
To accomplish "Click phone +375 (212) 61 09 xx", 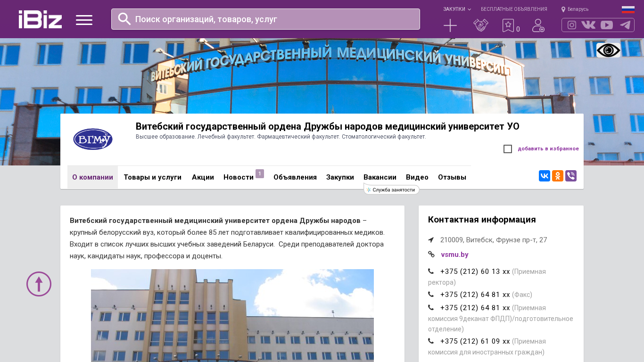I will coord(475,341).
